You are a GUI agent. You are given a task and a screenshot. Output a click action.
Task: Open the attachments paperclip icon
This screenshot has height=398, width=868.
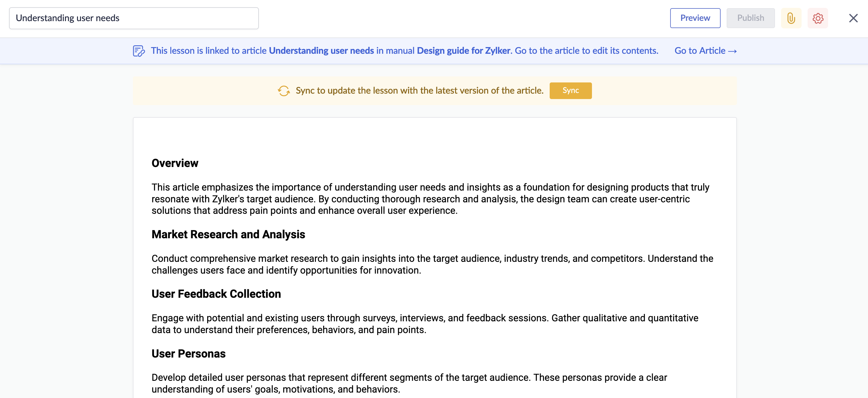pyautogui.click(x=790, y=18)
